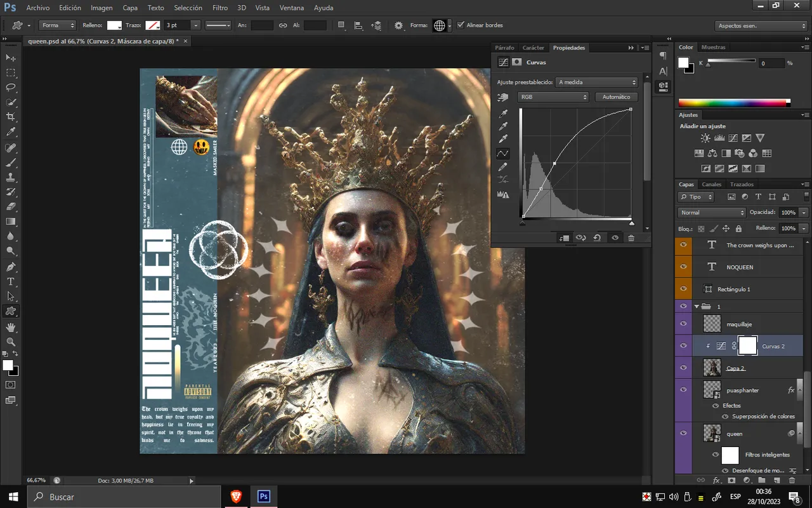Switch to the Canales tab
This screenshot has width=812, height=508.
coord(711,184)
